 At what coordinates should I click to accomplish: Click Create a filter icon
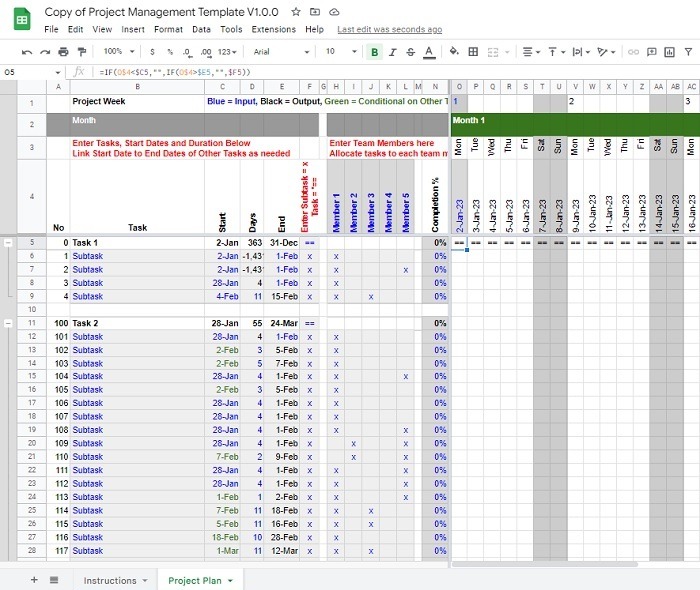tap(688, 52)
